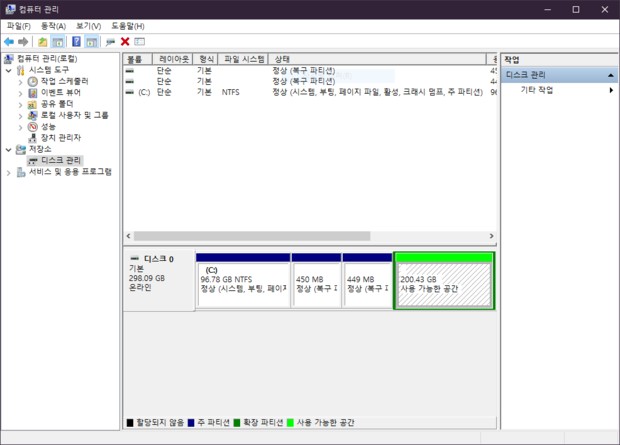This screenshot has height=445, width=620.
Task: Select 서비스 및 응용 프로그램 node
Action: tap(70, 172)
